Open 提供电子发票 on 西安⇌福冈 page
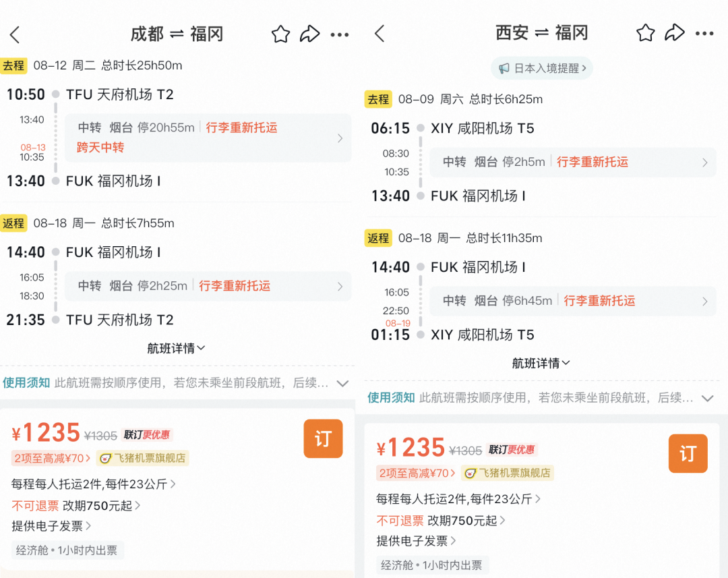The image size is (728, 578). [416, 541]
